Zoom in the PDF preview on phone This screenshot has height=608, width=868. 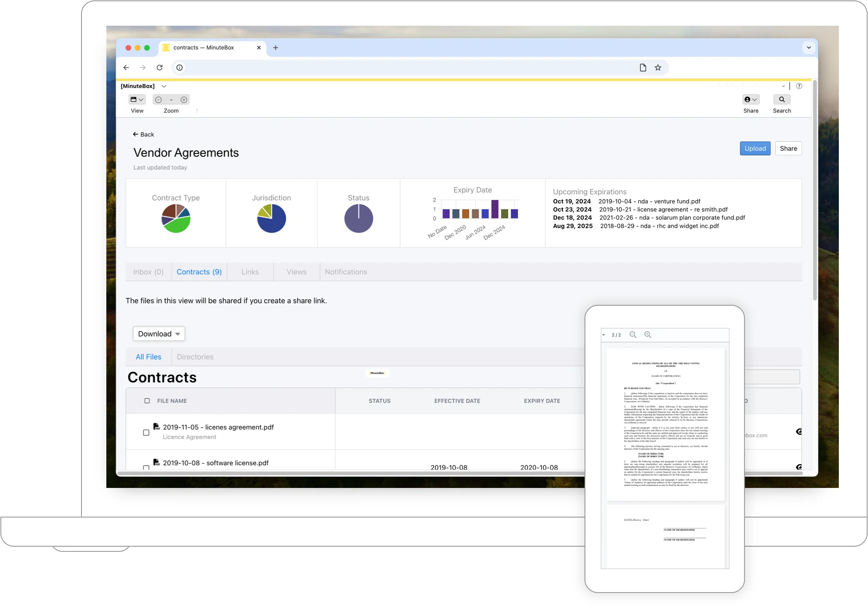tap(648, 335)
